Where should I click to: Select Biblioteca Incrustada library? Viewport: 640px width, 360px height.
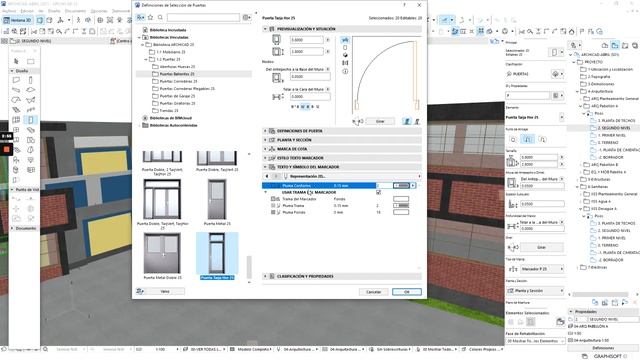click(168, 30)
